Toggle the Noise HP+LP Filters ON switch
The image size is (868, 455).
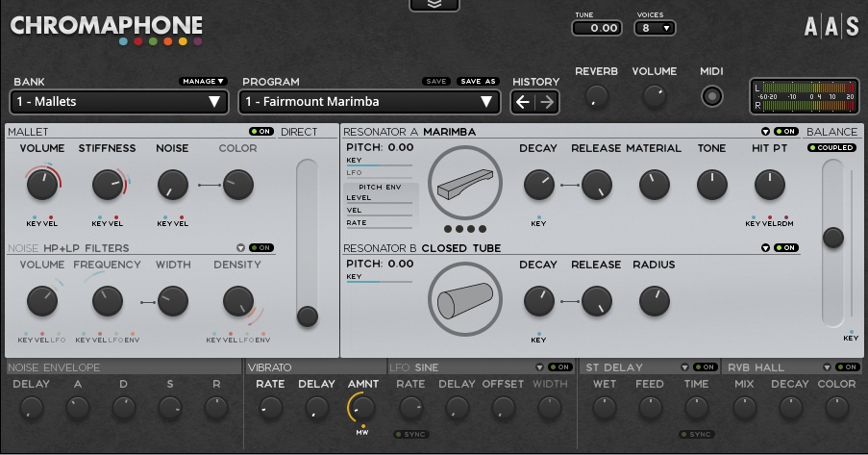261,248
